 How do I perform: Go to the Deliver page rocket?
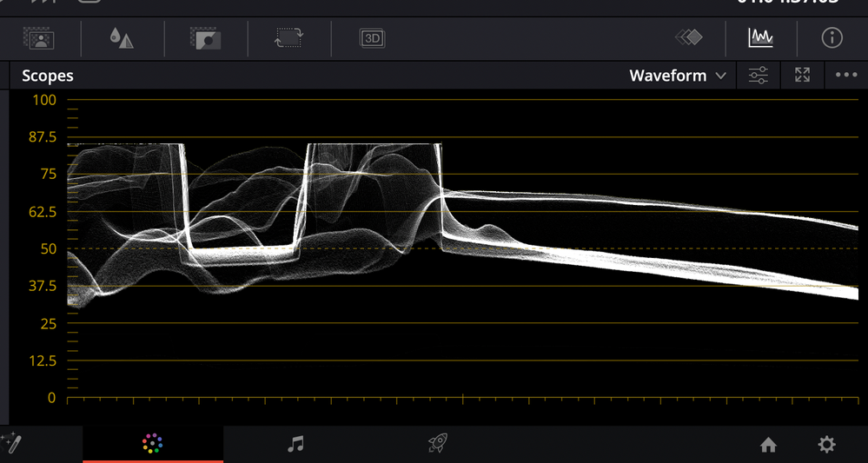438,444
